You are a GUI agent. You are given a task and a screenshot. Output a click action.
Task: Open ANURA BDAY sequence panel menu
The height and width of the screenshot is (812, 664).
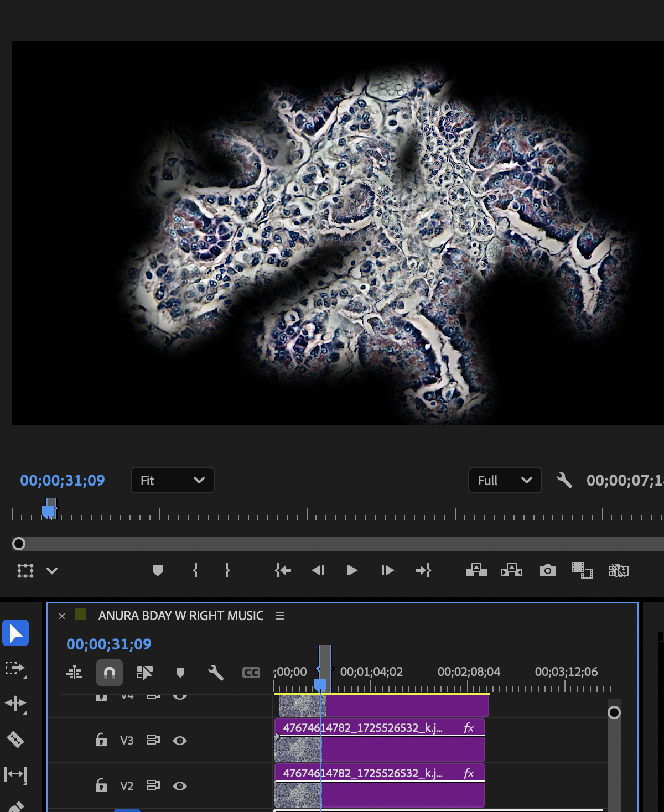280,616
